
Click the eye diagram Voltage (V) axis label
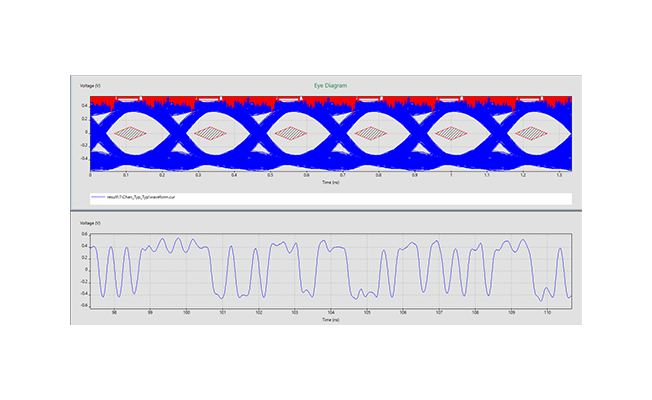pos(91,86)
